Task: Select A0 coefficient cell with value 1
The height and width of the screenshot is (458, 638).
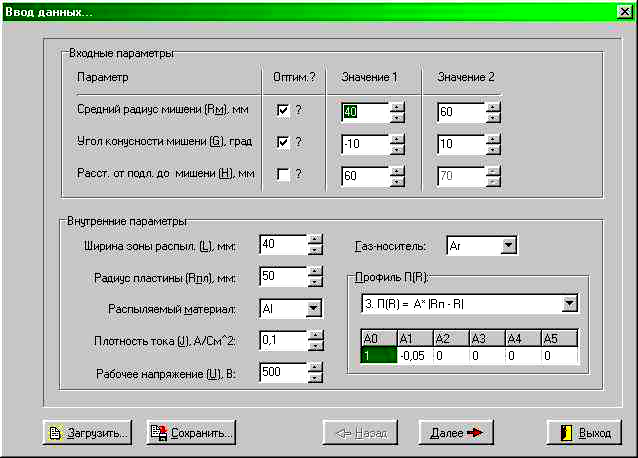Action: pos(379,355)
